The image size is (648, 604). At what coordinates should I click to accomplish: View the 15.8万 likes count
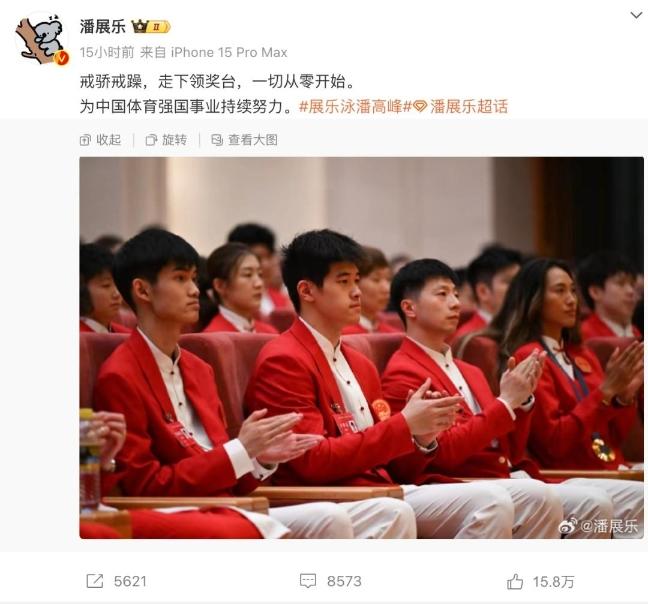tap(553, 582)
